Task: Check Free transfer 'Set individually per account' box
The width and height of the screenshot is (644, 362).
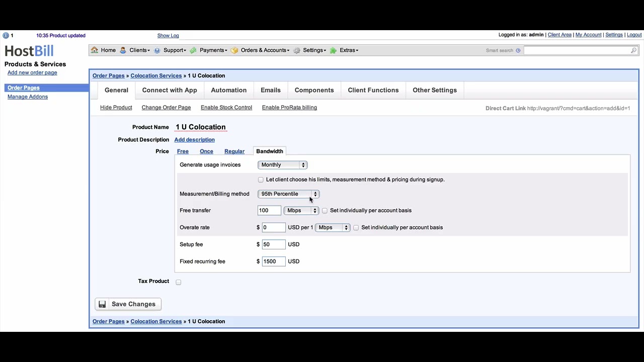Action: pyautogui.click(x=325, y=211)
